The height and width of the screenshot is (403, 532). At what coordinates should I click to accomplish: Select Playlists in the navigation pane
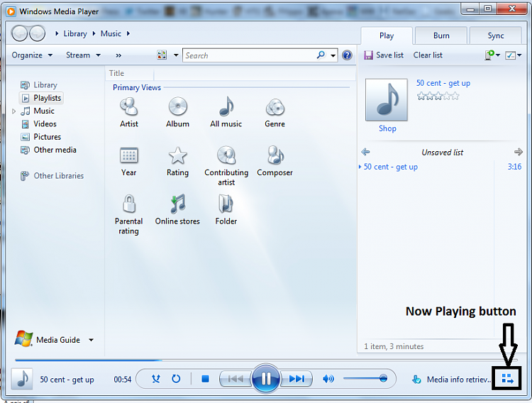click(41, 98)
